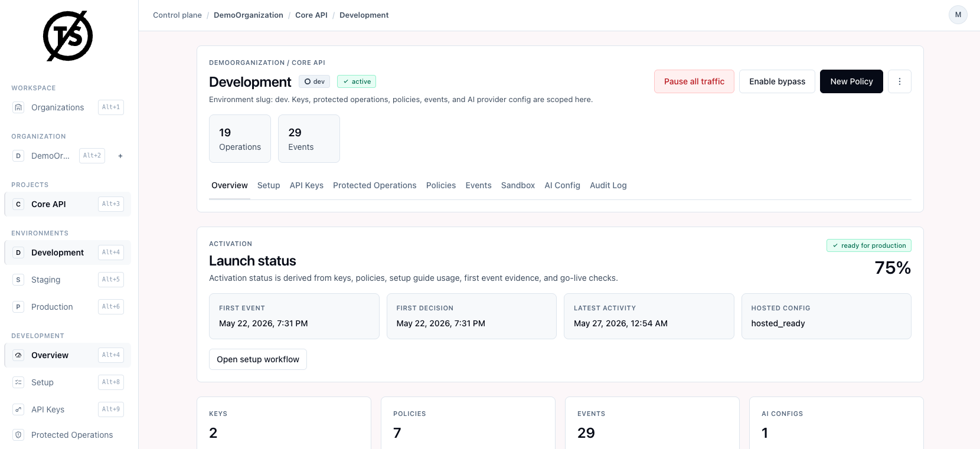
Task: Pause all traffic
Action: point(694,81)
